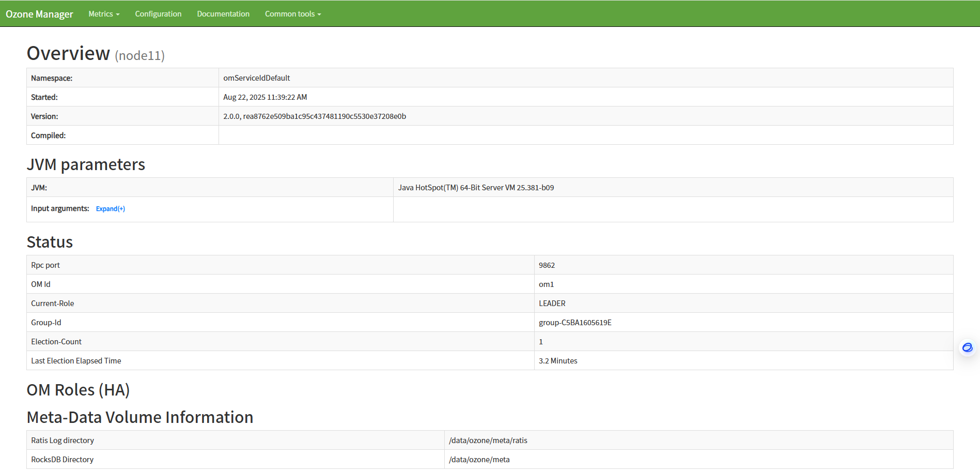Click the Overview heading
Viewport: 980px width, 471px height.
point(68,53)
